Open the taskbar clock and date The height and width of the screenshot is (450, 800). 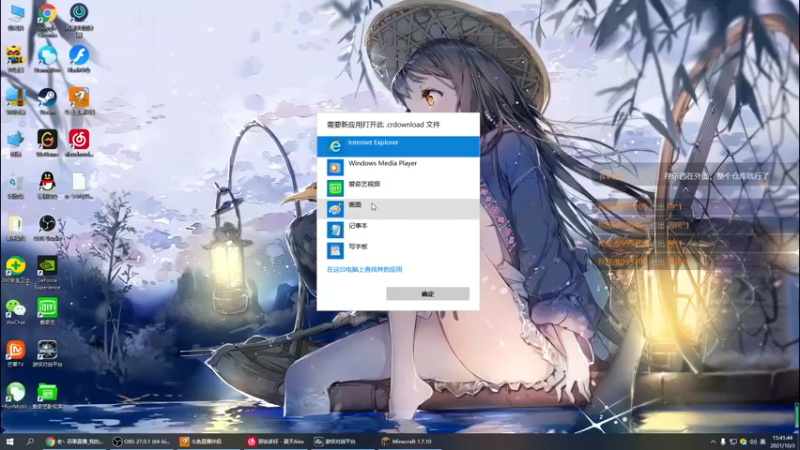(x=783, y=441)
